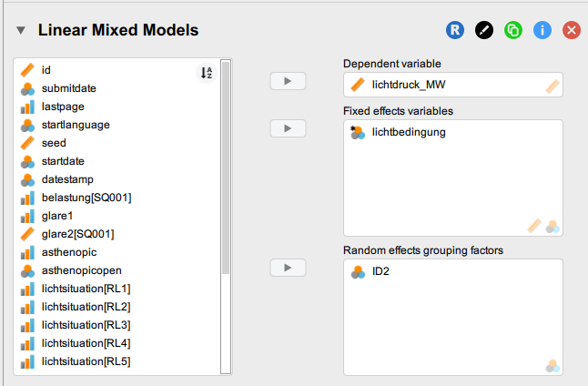
Task: Select the 'glare1' variable
Action: pyautogui.click(x=57, y=216)
